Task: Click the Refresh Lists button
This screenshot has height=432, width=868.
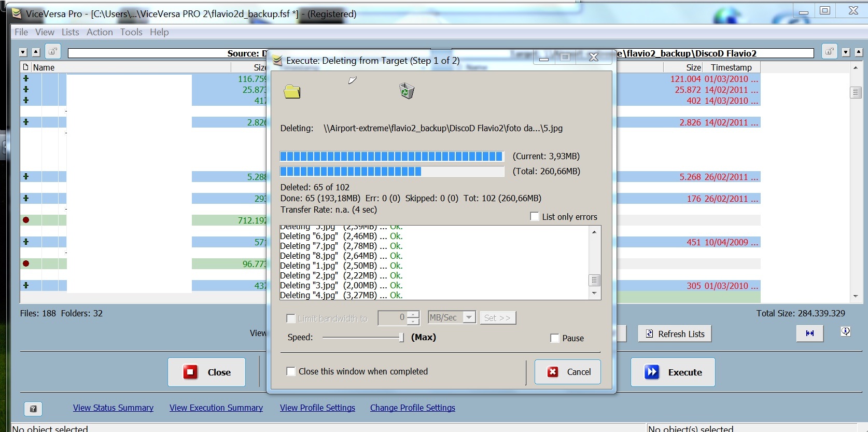Action: coord(675,334)
